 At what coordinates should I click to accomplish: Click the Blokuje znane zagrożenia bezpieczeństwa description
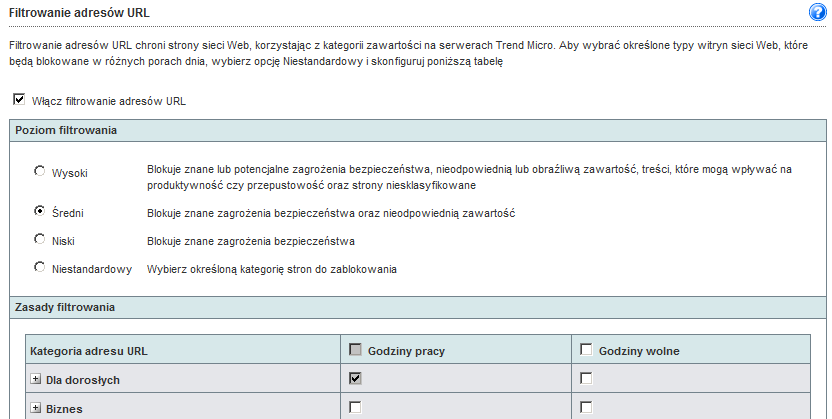point(251,241)
